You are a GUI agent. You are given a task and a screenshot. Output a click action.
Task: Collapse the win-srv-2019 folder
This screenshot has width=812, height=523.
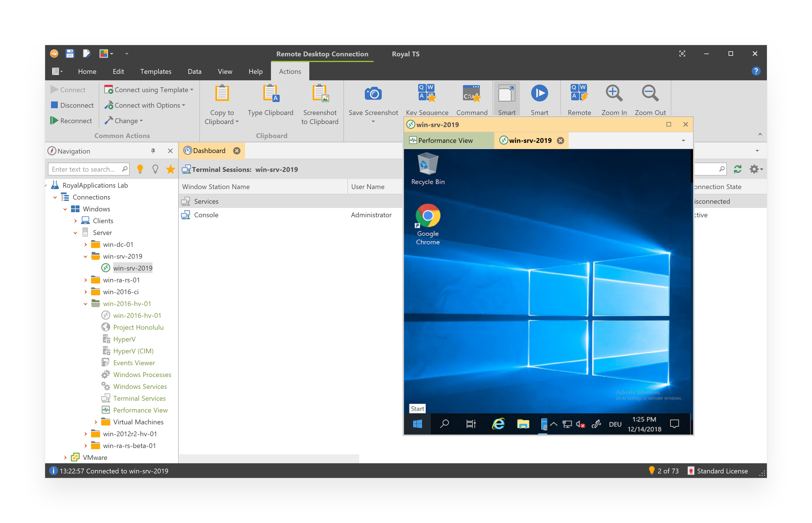(x=86, y=256)
